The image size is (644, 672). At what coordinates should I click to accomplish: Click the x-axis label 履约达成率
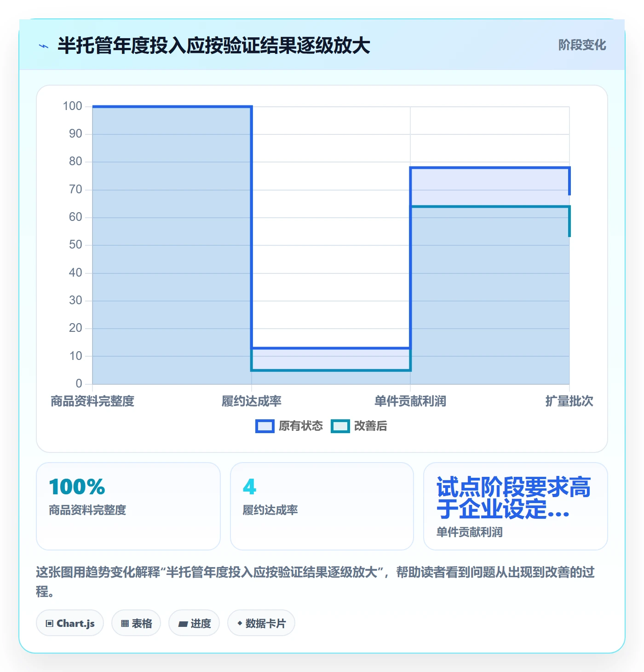252,401
